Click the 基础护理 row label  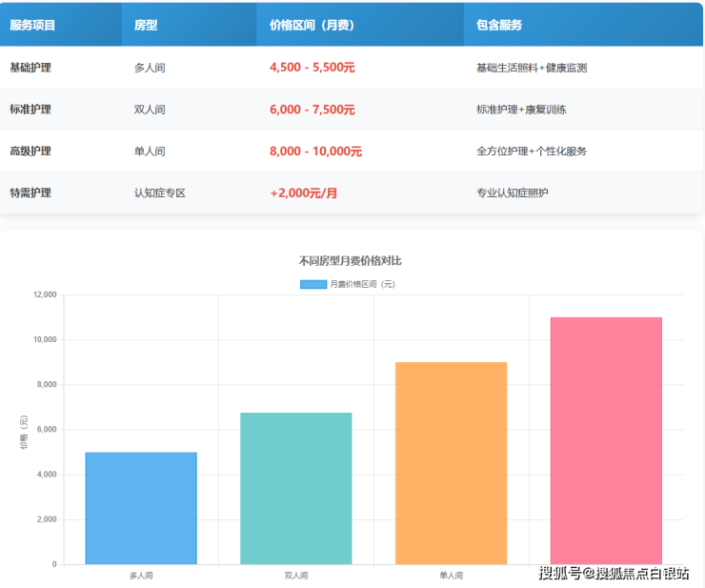tap(30, 68)
